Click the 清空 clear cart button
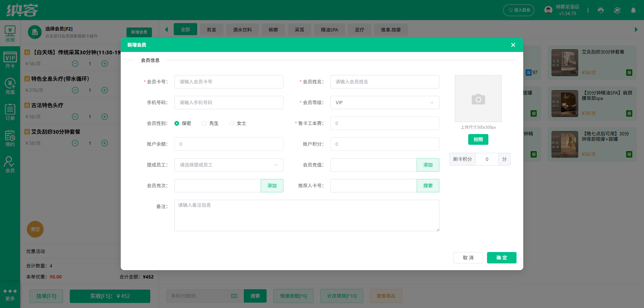This screenshot has height=308, width=644. (35, 229)
